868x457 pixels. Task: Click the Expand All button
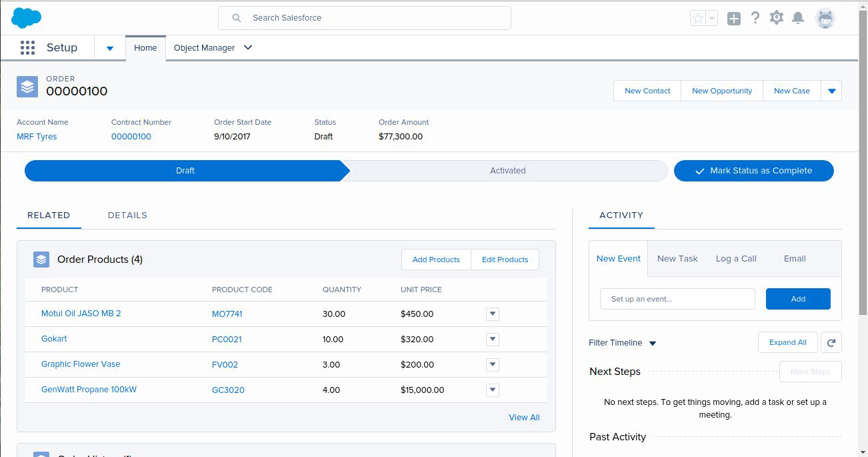click(x=788, y=342)
